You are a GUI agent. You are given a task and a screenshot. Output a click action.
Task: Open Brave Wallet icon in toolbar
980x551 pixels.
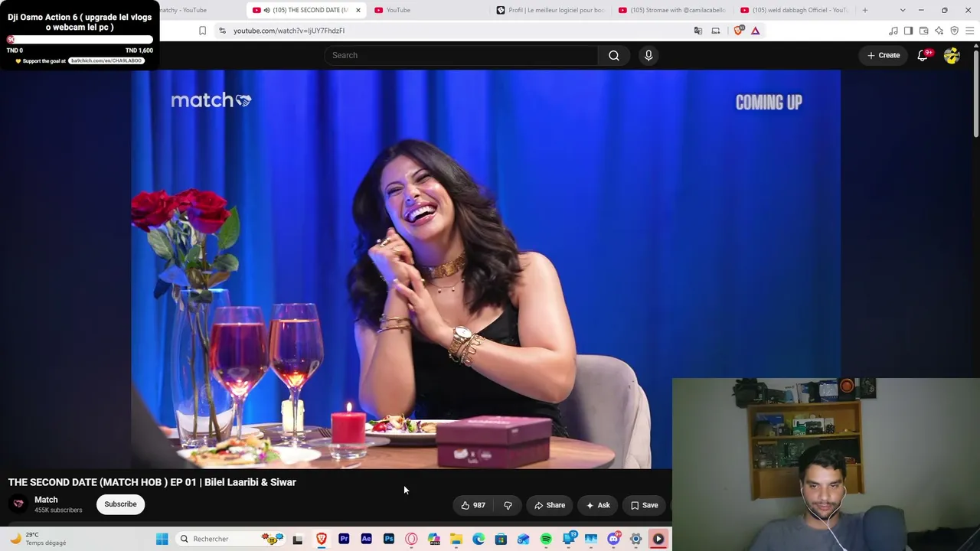point(923,31)
